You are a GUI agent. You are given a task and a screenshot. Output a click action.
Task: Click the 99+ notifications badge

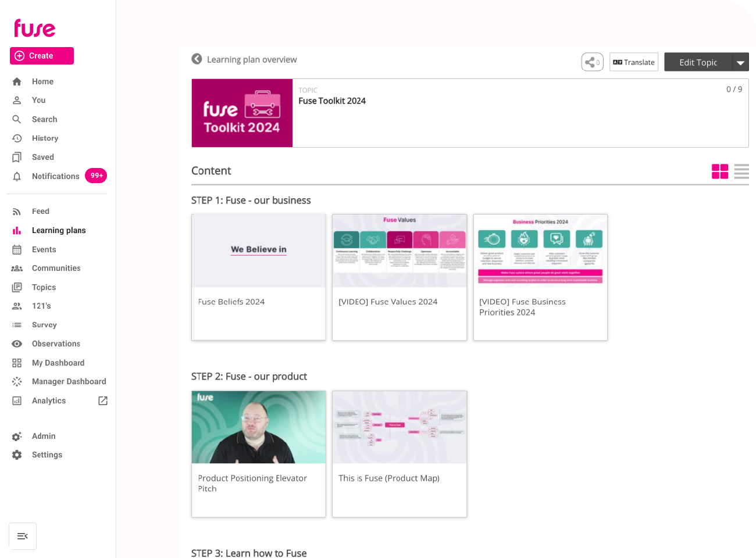pyautogui.click(x=96, y=176)
